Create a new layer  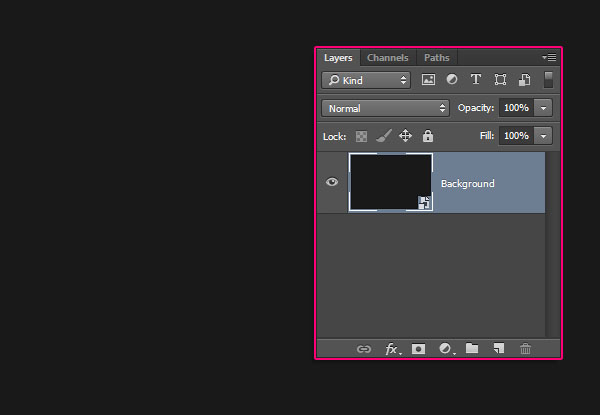point(498,349)
